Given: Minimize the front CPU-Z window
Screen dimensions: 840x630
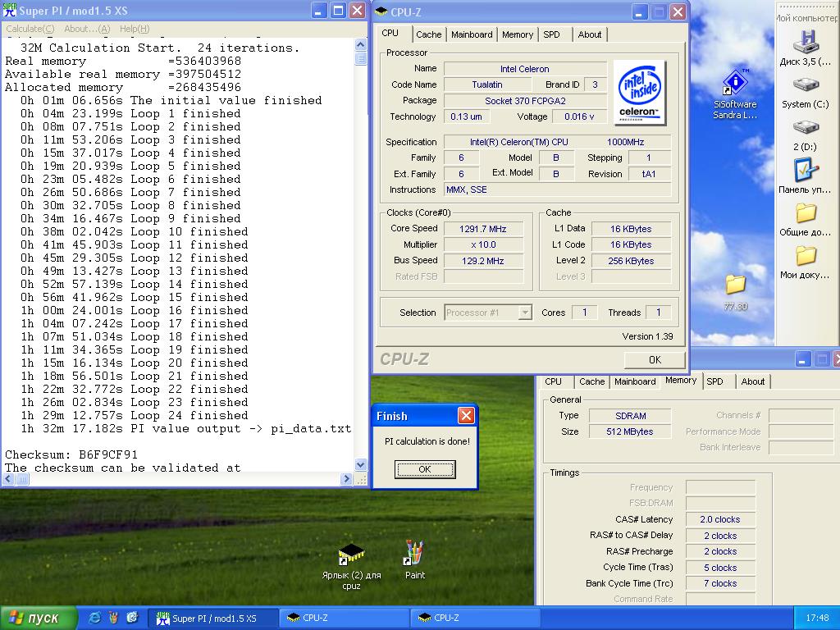Looking at the screenshot, I should tap(639, 11).
